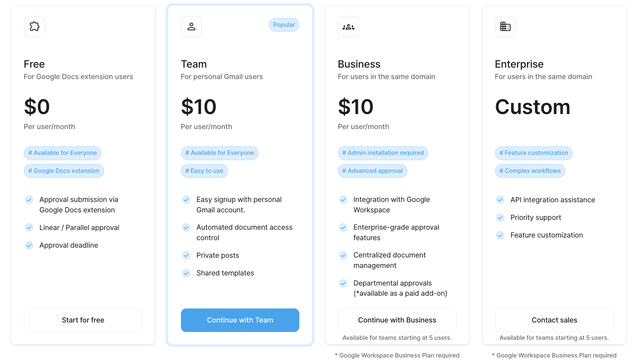Select the Complex workflows tag
636x364 pixels.
coord(530,171)
